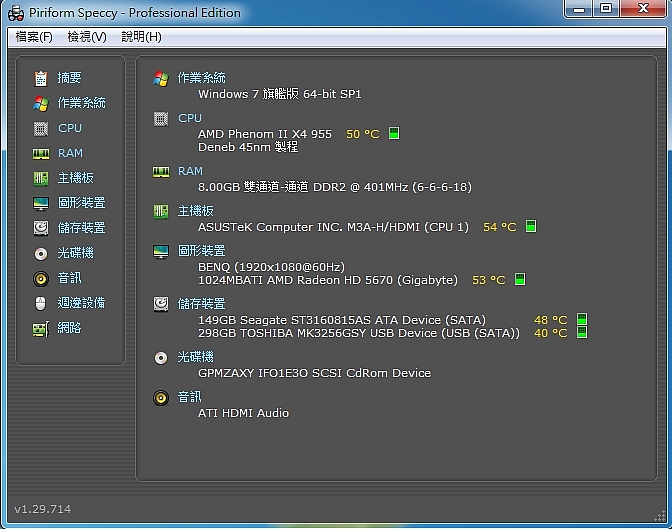Click the board icon beside 主機板 heading in summary
The image size is (672, 529).
point(161,211)
